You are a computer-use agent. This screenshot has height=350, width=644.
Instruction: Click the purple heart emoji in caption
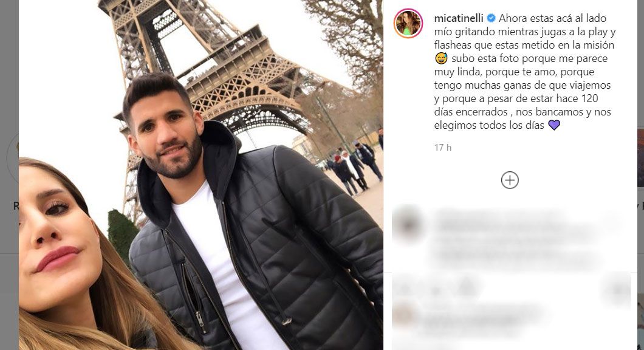554,125
